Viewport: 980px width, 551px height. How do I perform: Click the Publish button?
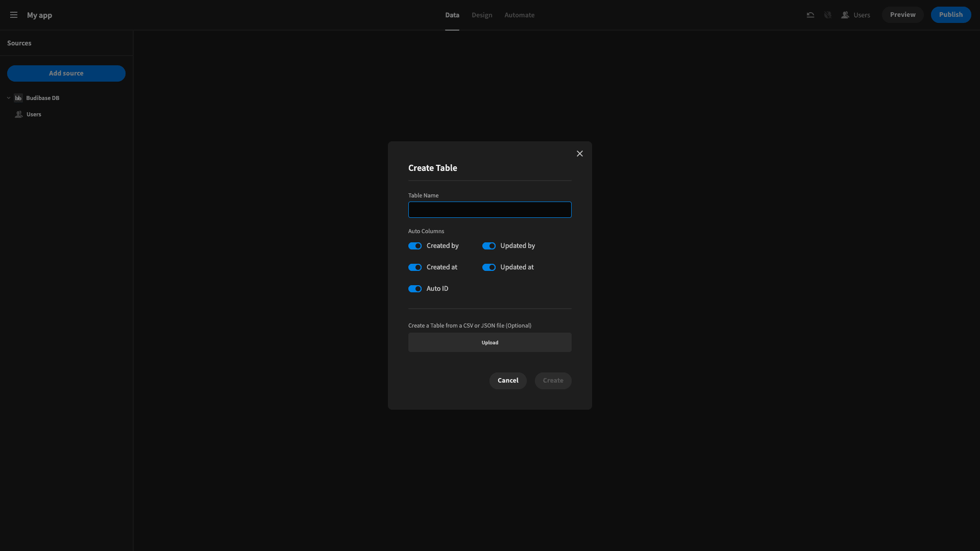click(x=951, y=15)
